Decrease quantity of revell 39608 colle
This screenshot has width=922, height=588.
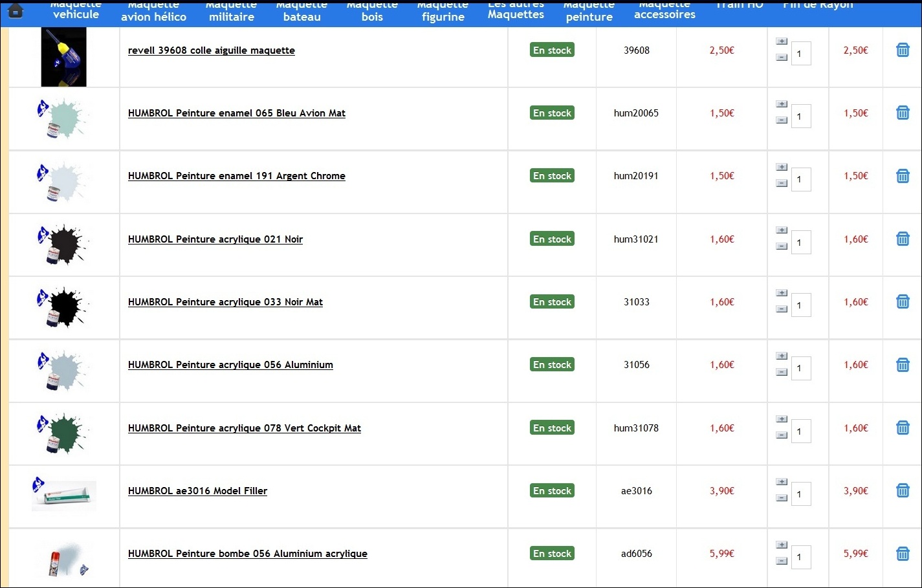782,58
